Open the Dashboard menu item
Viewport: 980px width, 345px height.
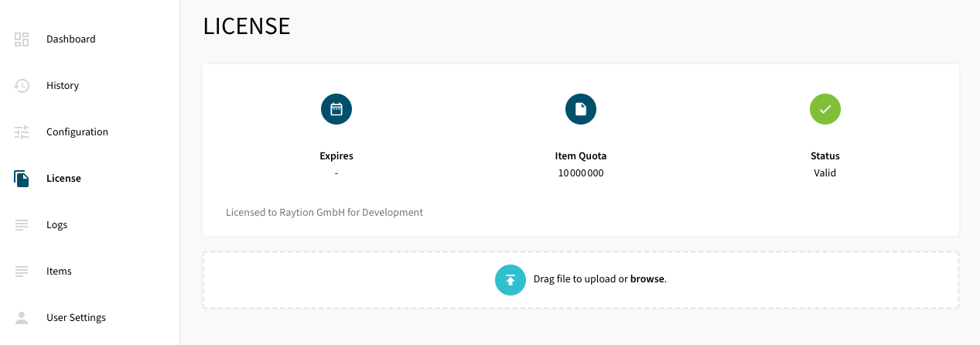[x=71, y=39]
